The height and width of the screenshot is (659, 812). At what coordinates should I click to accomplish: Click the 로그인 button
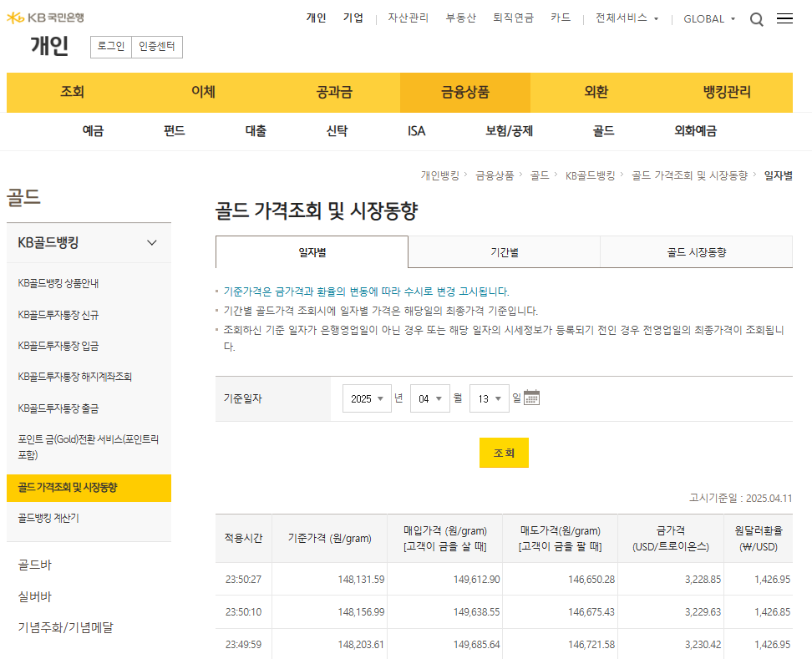tap(111, 47)
